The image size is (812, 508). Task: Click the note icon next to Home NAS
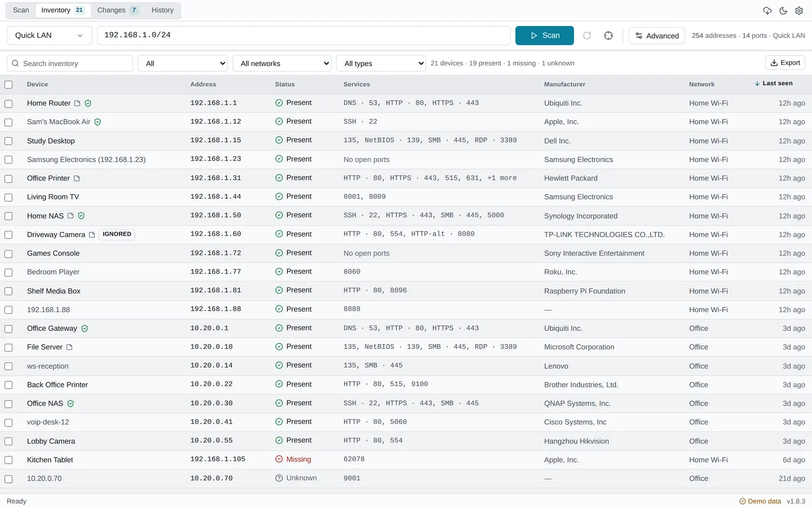(70, 216)
